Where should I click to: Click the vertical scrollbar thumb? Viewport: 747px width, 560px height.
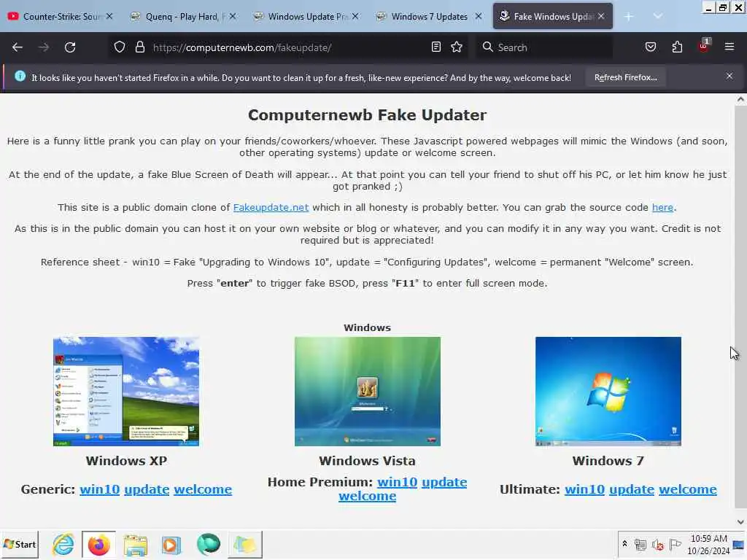coord(740,307)
